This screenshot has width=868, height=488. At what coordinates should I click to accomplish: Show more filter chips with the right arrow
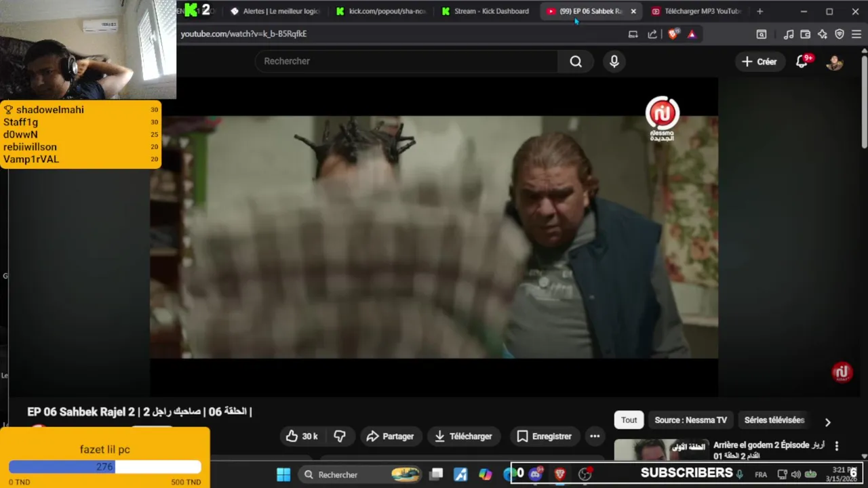pyautogui.click(x=827, y=422)
